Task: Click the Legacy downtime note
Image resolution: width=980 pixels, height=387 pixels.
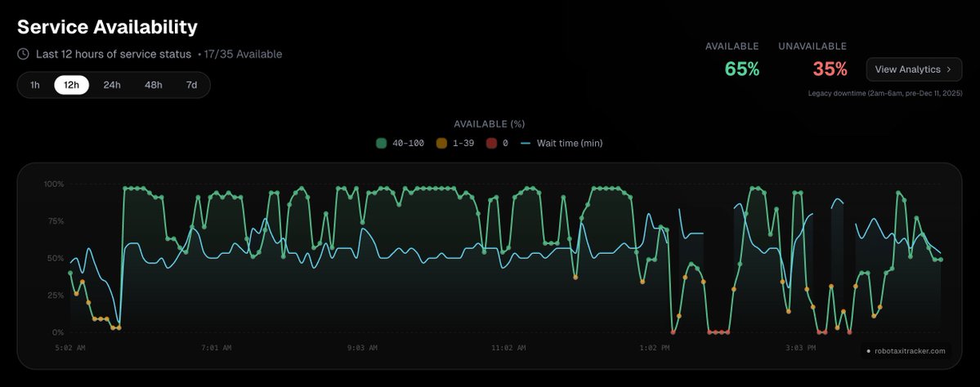Action: coord(885,93)
